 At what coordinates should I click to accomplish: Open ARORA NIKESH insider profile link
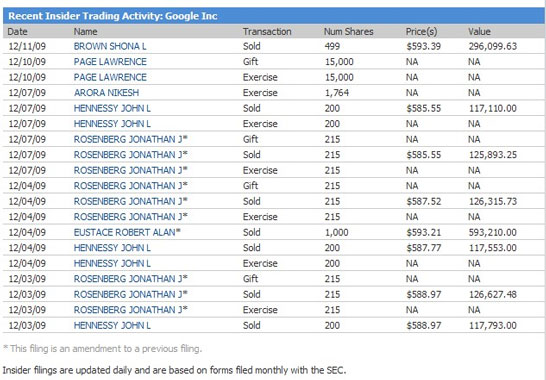(106, 93)
